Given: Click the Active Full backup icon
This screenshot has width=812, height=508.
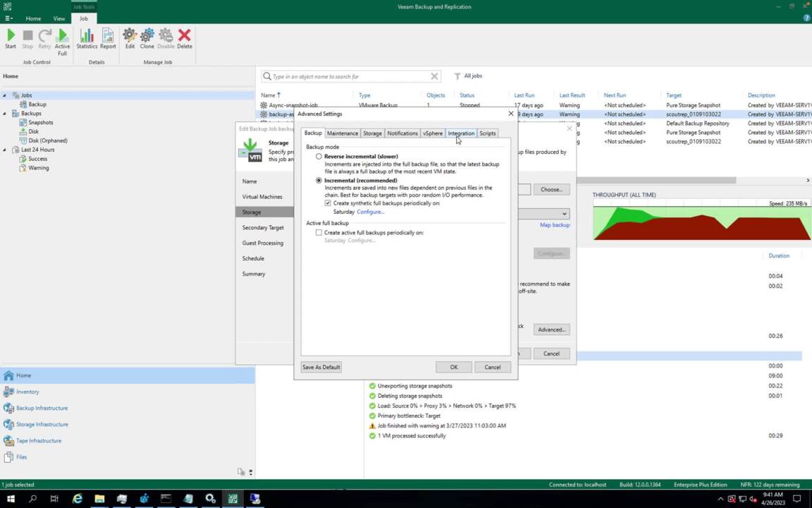Looking at the screenshot, I should [62, 36].
